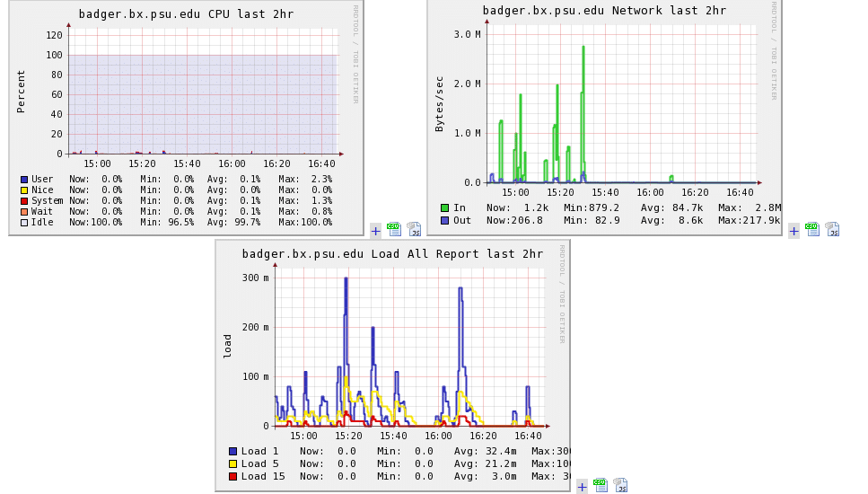Open the badger.bx.psu.edu CPU graph
Viewport: 868px width, 494px height.
(186, 118)
